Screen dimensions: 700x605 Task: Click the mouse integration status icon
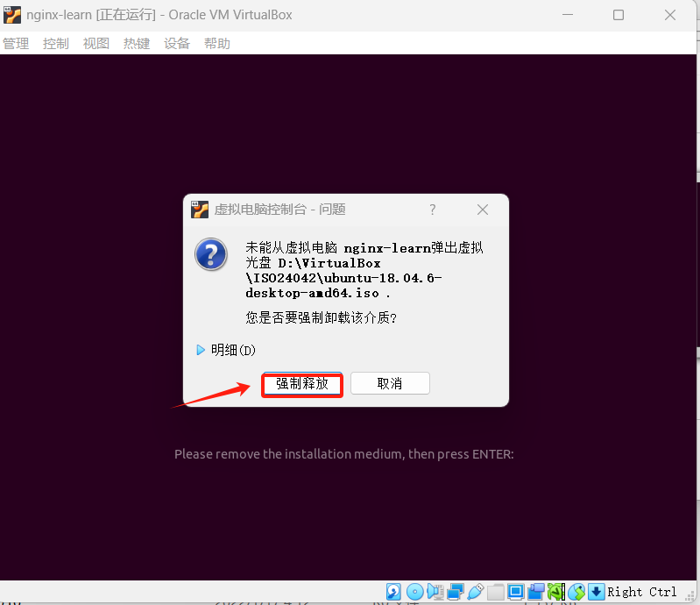[x=576, y=592]
